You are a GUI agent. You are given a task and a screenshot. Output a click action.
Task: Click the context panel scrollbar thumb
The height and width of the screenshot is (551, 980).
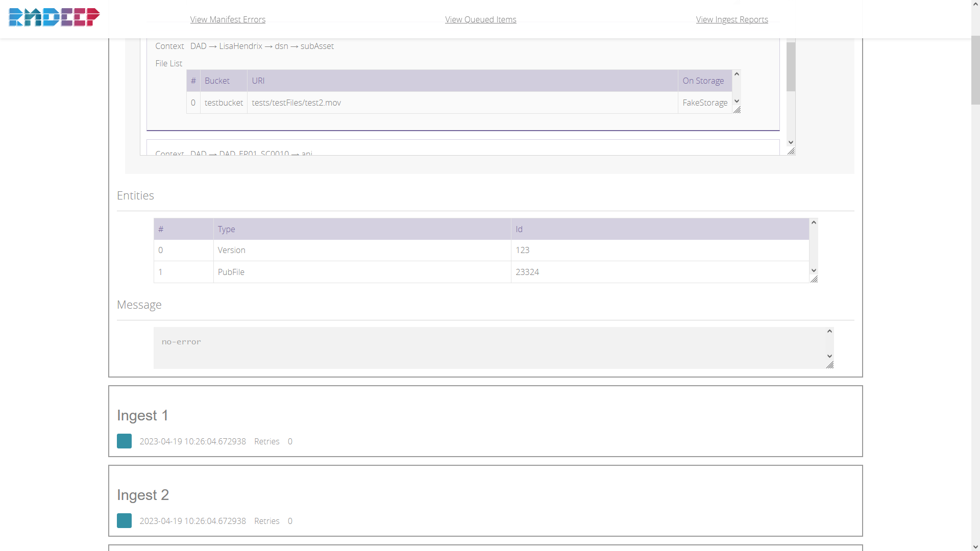coord(791,66)
